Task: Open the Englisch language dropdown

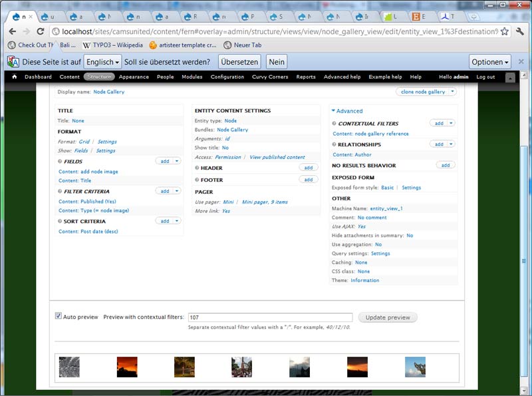Action: tap(102, 62)
